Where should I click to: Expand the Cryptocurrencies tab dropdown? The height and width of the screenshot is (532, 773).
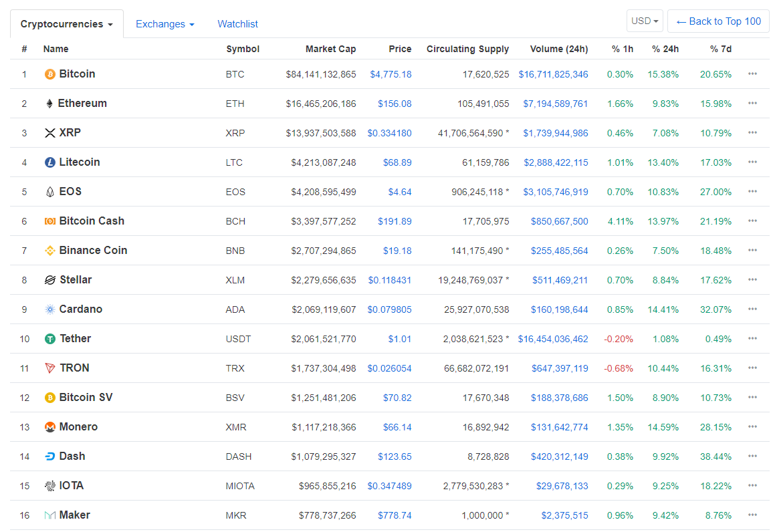(66, 24)
